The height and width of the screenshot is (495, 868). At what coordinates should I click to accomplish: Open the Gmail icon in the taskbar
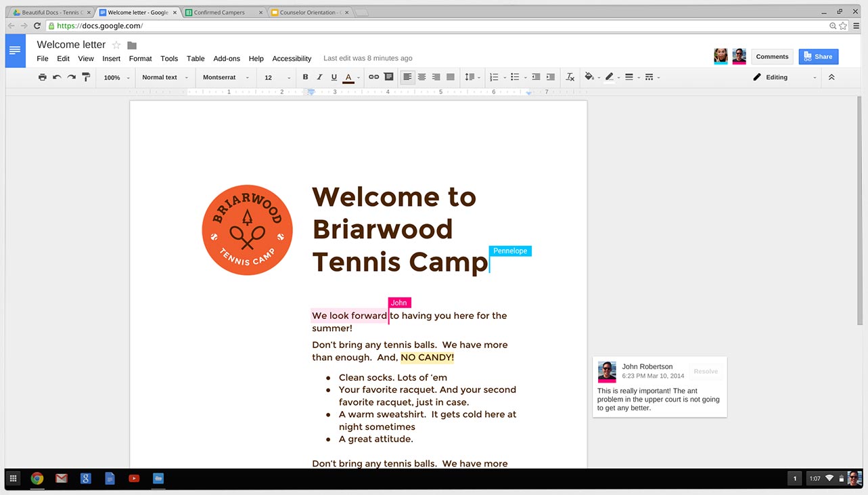[62, 479]
